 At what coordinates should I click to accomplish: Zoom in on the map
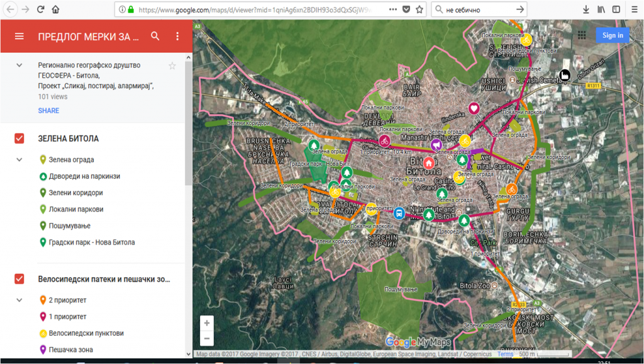pyautogui.click(x=207, y=323)
